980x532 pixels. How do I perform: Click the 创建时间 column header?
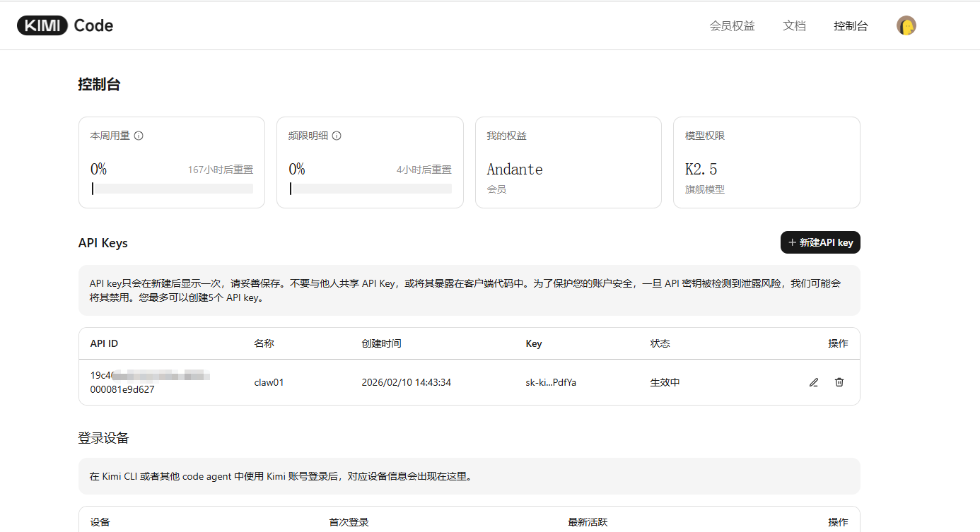point(381,343)
